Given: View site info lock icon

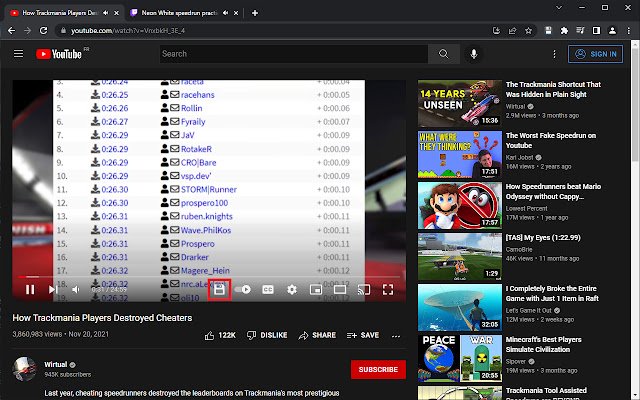Looking at the screenshot, I should [x=63, y=31].
